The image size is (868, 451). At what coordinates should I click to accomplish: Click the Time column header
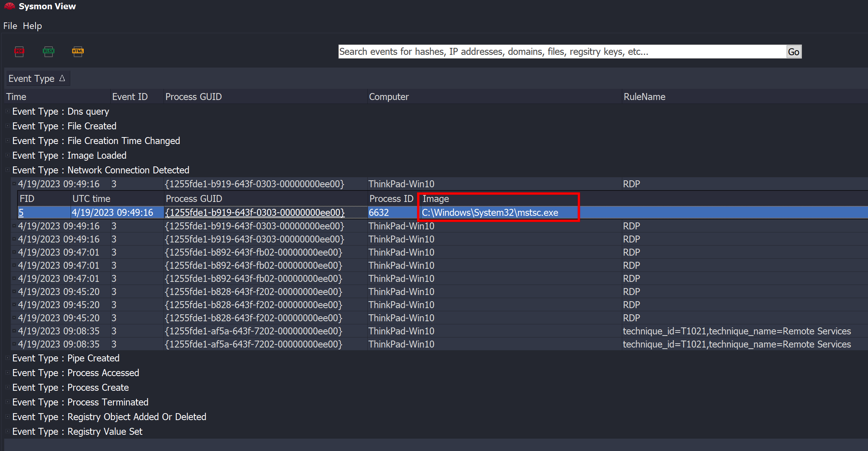click(x=58, y=97)
